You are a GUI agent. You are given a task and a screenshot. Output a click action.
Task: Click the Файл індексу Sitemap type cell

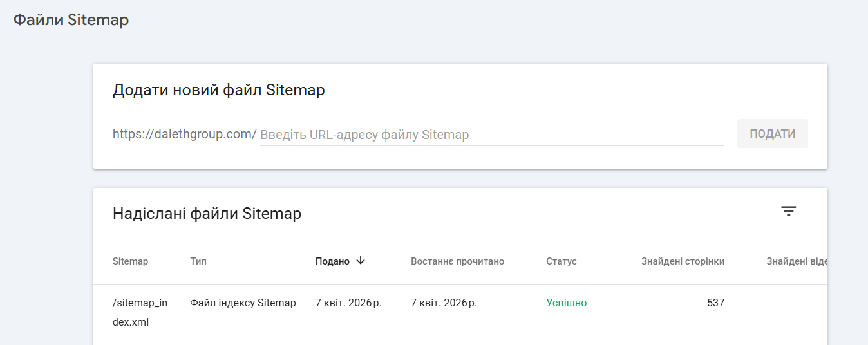point(243,303)
